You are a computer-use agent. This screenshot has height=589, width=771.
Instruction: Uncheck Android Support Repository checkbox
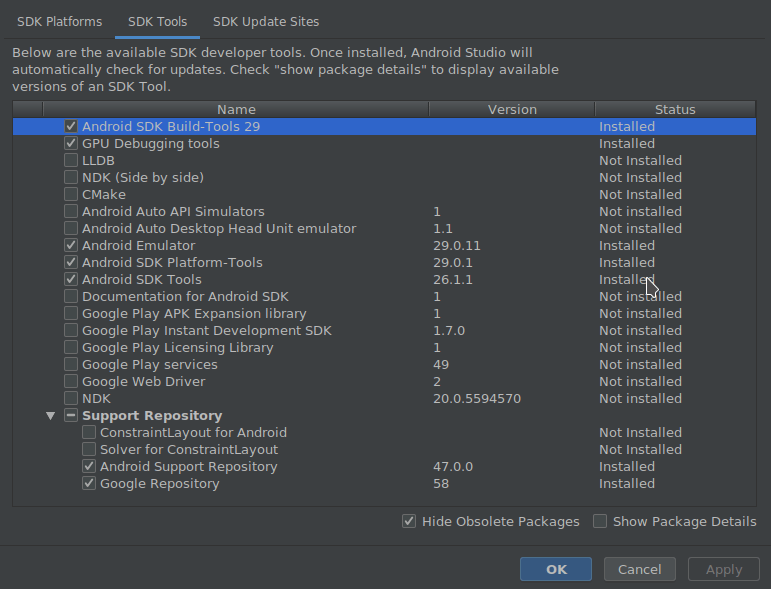tap(89, 466)
